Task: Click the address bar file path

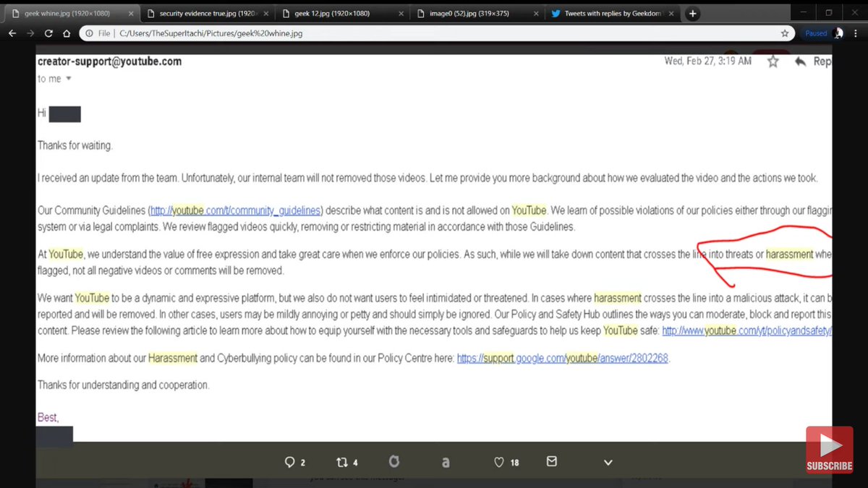Action: point(210,33)
